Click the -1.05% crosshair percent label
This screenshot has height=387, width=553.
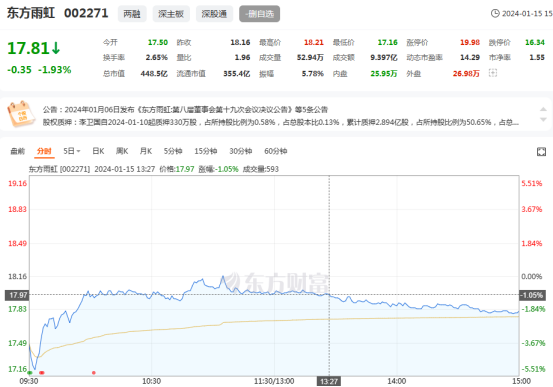(x=532, y=295)
